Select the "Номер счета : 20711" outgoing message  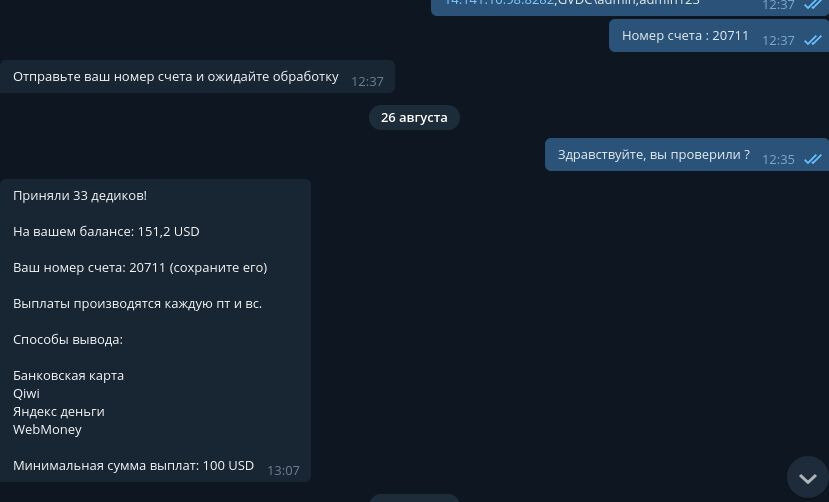click(719, 36)
